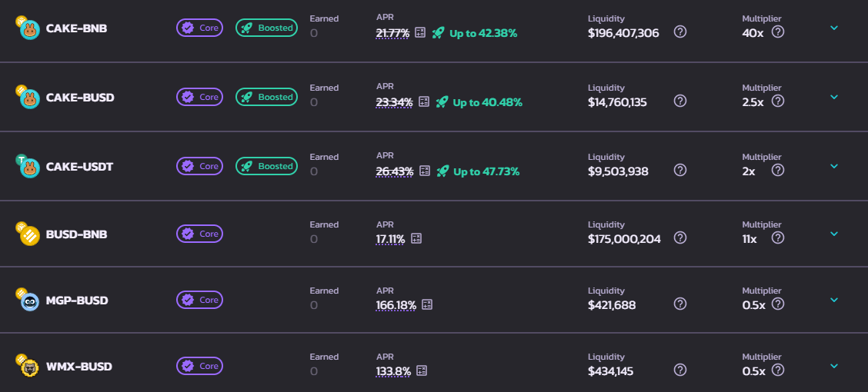Screen dimensions: 868x392
Task: Click liquidity question mark for $14,760,135
Action: pyautogui.click(x=680, y=101)
